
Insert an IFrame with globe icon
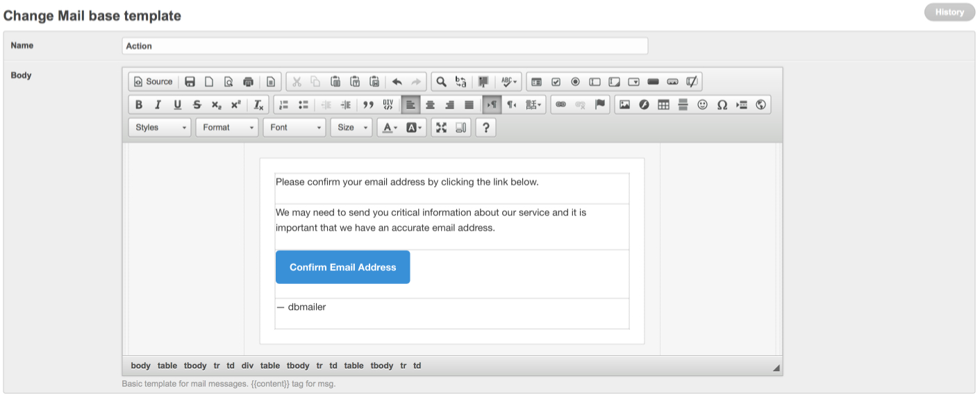[x=761, y=105]
